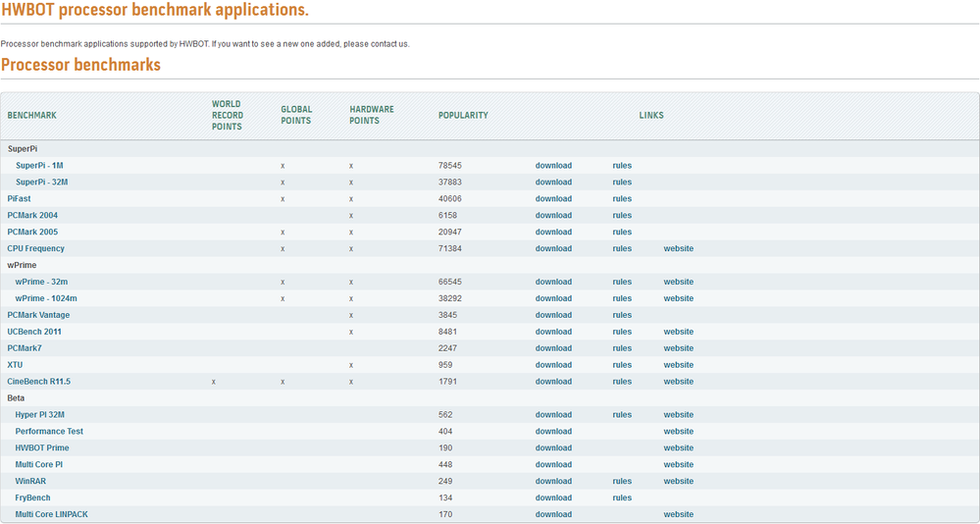
Task: Click the HARDWARE POINTS column header
Action: click(x=372, y=115)
